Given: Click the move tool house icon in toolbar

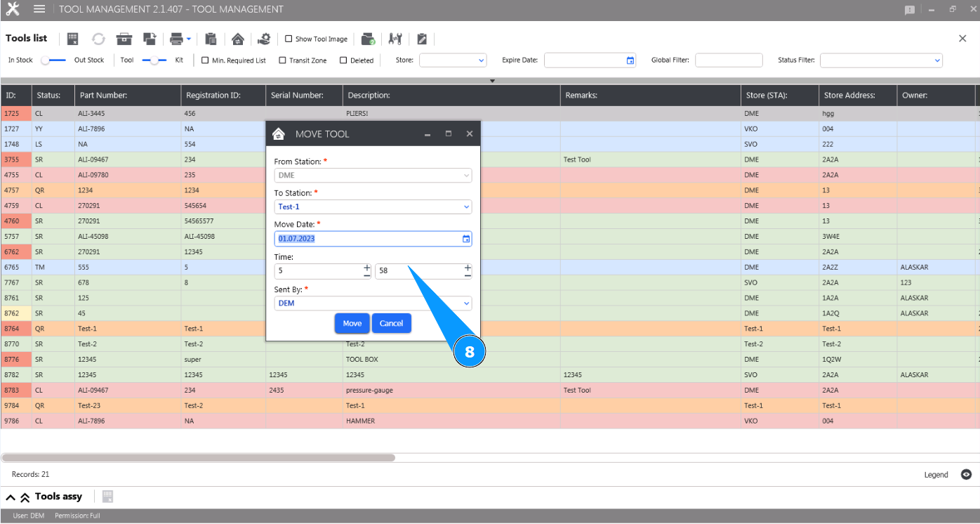Looking at the screenshot, I should (x=238, y=39).
